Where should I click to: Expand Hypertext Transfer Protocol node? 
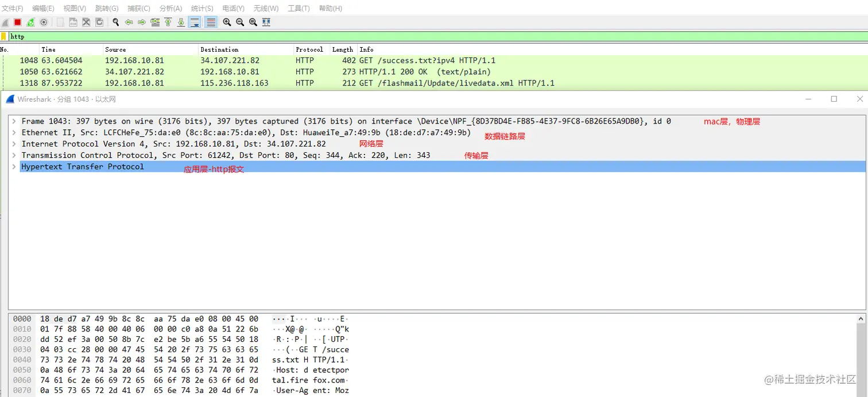(x=14, y=167)
